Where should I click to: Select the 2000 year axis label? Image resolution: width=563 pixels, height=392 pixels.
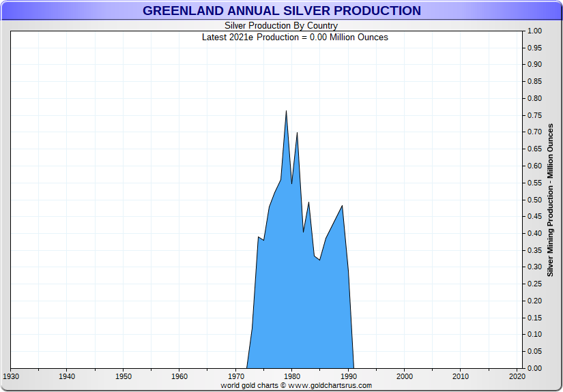(x=405, y=376)
